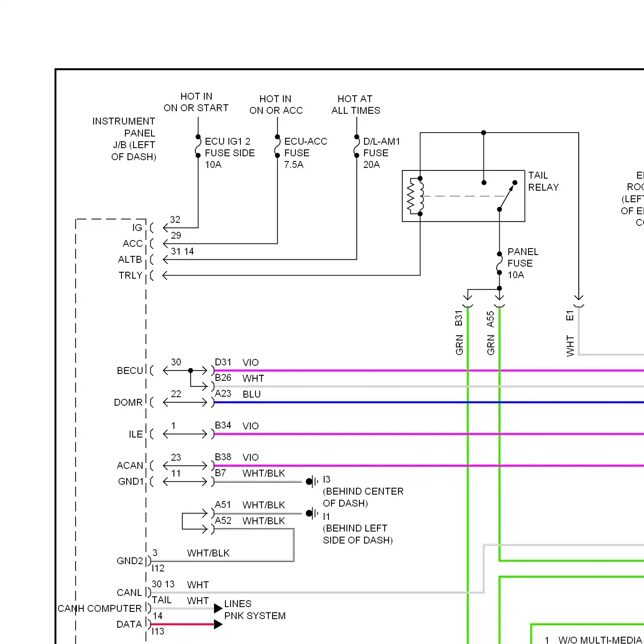Click the BECU terminal label
Viewport: 644px width, 644px height.
130,371
